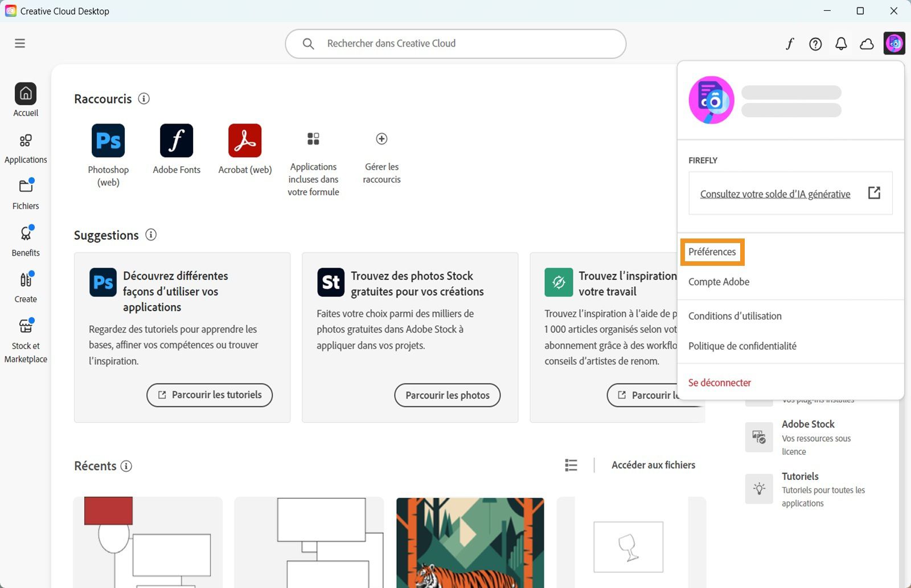Click Gérer les raccourcis plus icon
Image resolution: width=911 pixels, height=588 pixels.
tap(381, 139)
